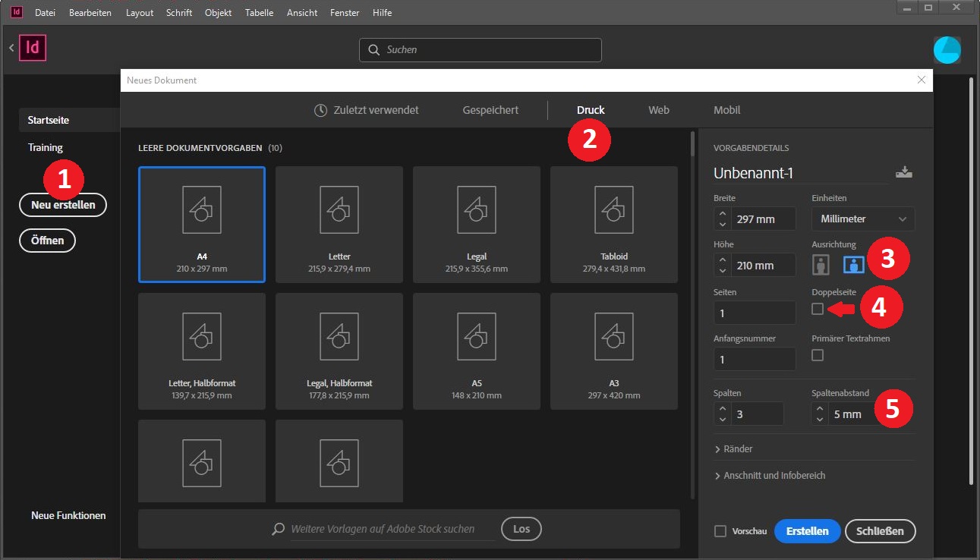The width and height of the screenshot is (980, 560).
Task: Open the Einheiten Millimeter dropdown
Action: click(862, 219)
